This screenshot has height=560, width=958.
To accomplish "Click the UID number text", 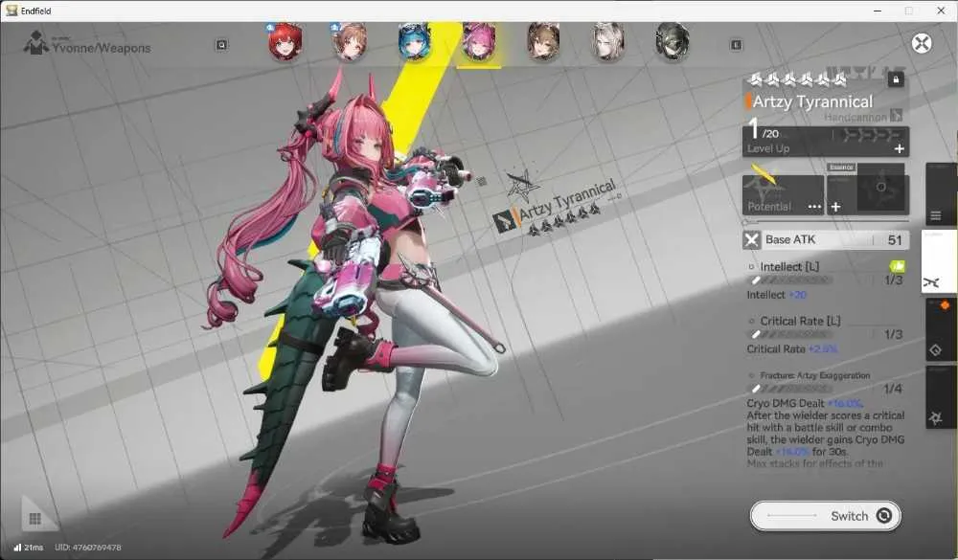I will tap(88, 548).
